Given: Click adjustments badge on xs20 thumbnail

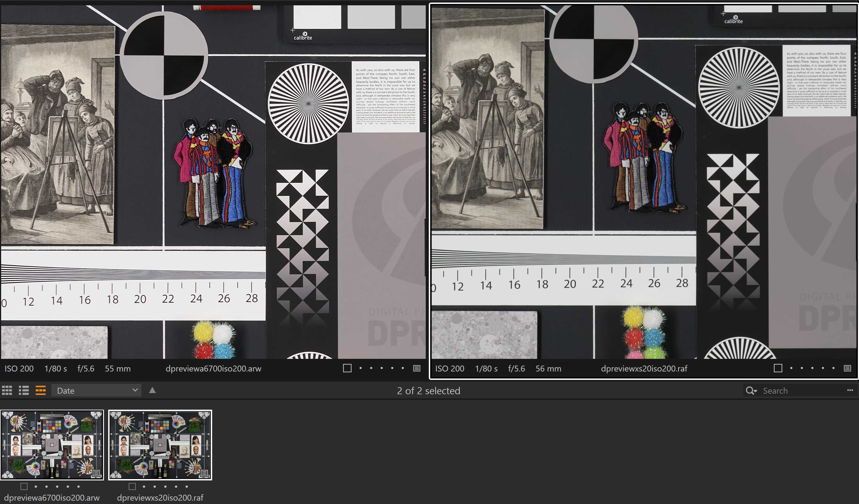Looking at the screenshot, I should coord(205,473).
